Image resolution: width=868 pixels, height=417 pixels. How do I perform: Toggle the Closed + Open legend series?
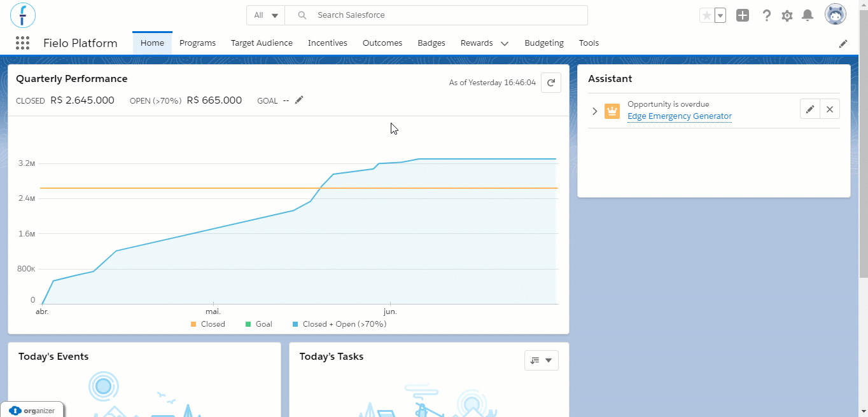coord(339,324)
